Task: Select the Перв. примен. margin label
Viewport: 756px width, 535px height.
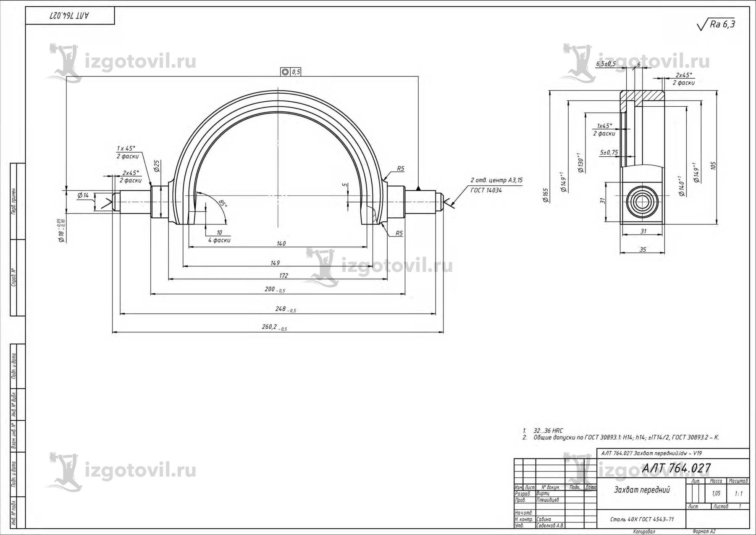Action: pyautogui.click(x=14, y=201)
